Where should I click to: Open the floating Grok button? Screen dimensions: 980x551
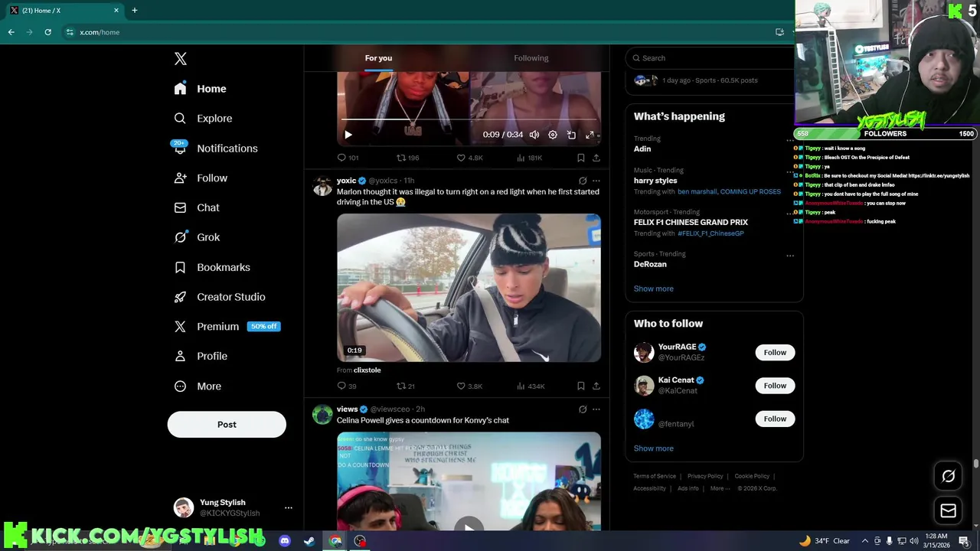point(948,476)
